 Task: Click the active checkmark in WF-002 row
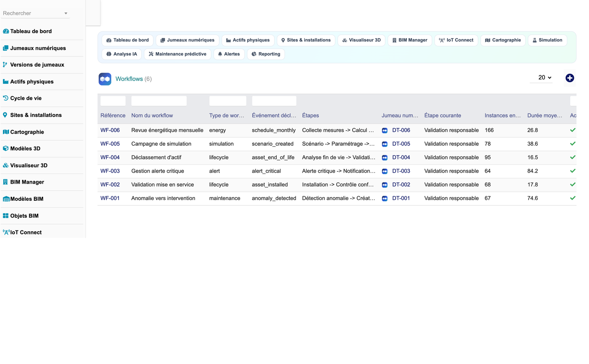[x=573, y=184]
